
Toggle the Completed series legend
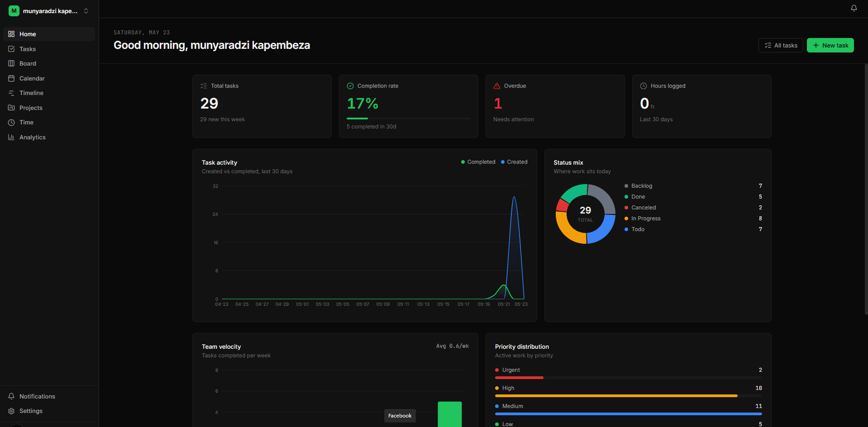point(478,162)
